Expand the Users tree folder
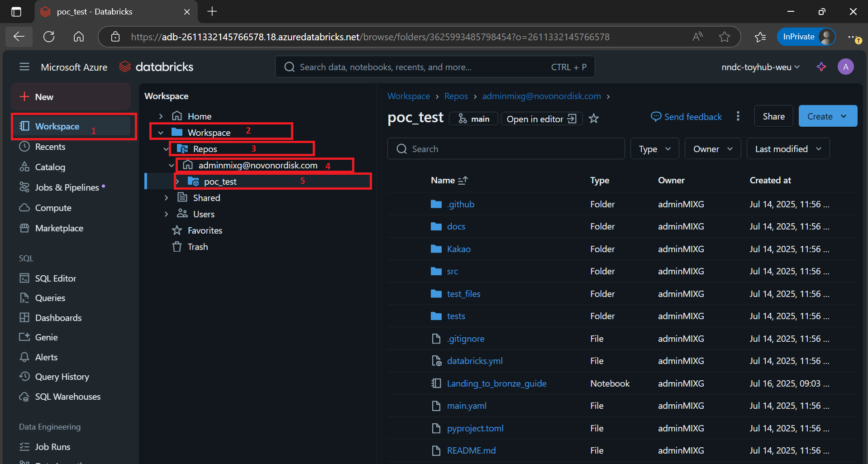This screenshot has width=868, height=464. tap(166, 214)
